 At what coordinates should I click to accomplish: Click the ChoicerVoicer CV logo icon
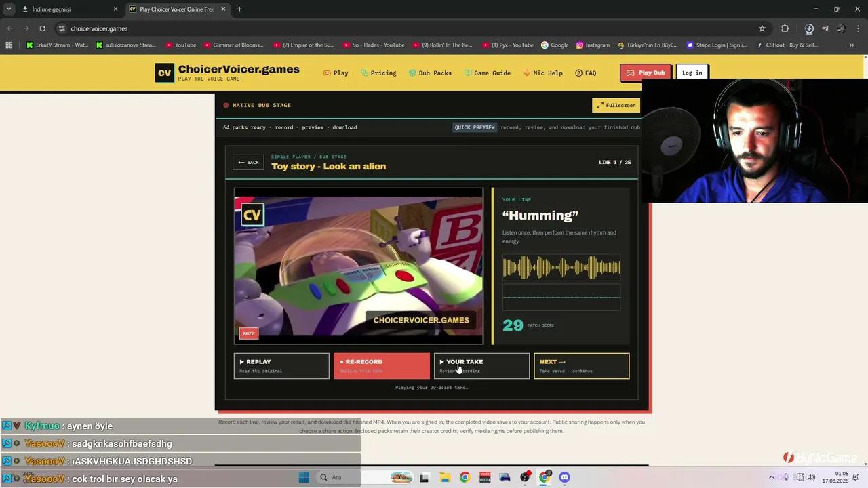tap(164, 73)
